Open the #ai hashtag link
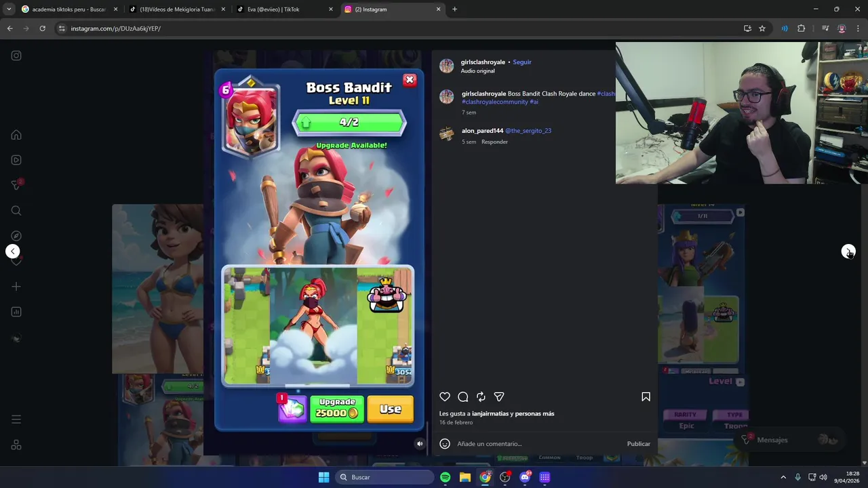The height and width of the screenshot is (488, 868). click(x=534, y=102)
